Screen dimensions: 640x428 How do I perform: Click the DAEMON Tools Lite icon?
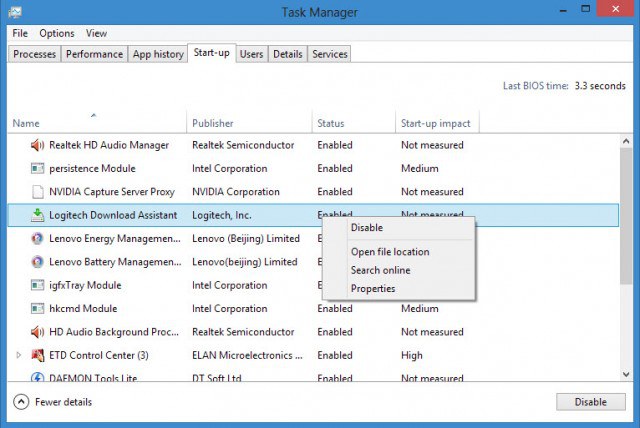[x=37, y=377]
